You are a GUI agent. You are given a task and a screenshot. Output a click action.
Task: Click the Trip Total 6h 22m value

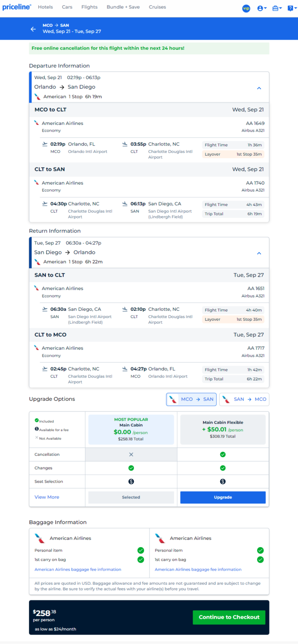(255, 379)
